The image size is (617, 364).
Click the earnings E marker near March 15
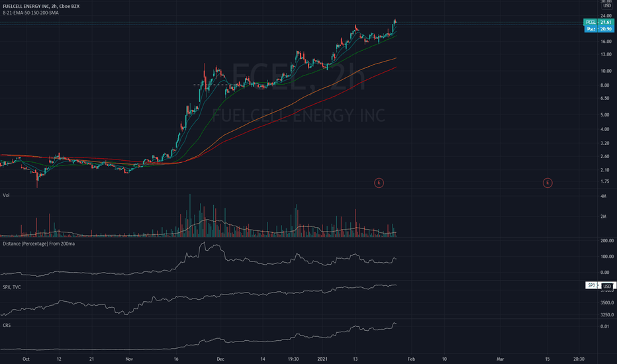pos(547,183)
